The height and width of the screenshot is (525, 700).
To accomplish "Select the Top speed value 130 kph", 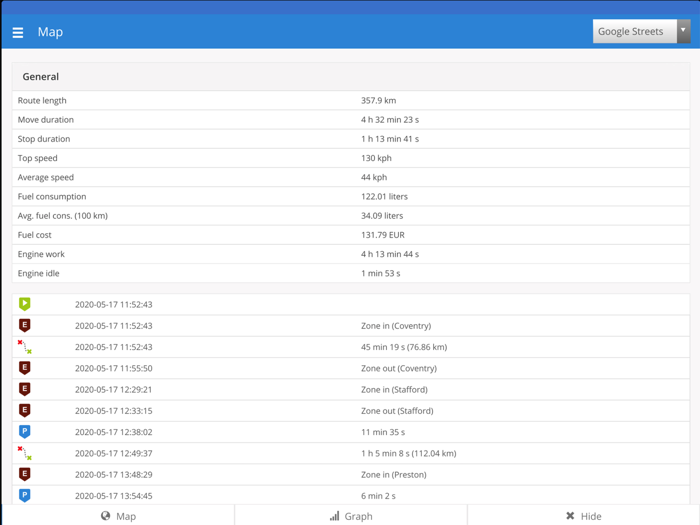I will click(376, 158).
